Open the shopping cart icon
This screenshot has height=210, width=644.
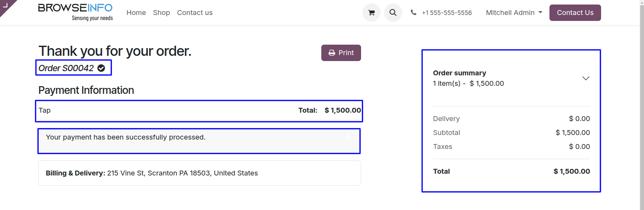pos(372,13)
